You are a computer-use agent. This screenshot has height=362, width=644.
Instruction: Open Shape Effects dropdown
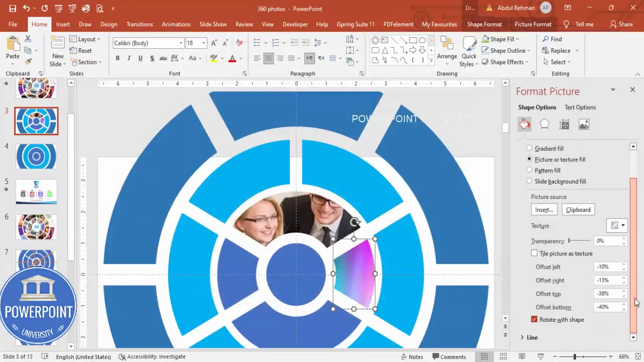point(505,62)
